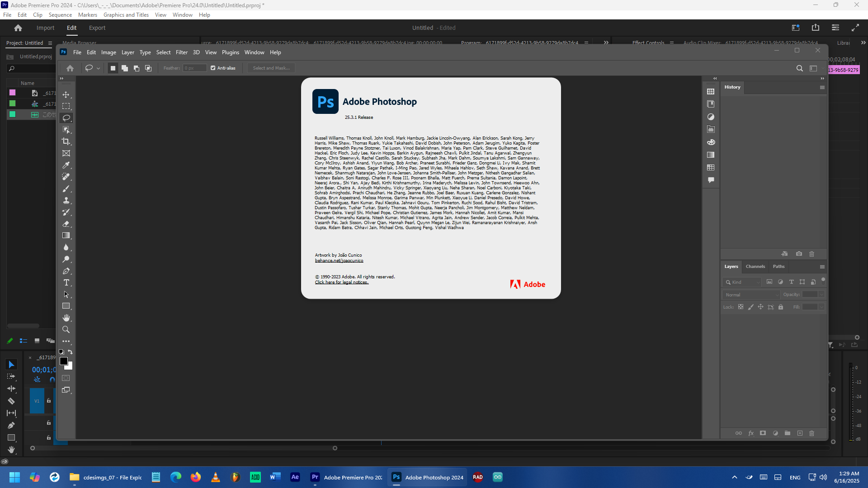Open Adobe Premiere Pro taskbar button
The height and width of the screenshot is (488, 868).
click(x=347, y=477)
